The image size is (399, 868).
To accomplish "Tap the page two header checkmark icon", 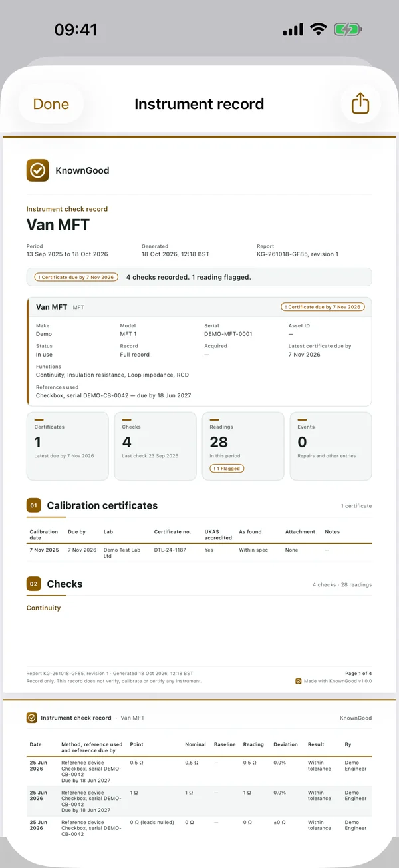I will pyautogui.click(x=31, y=718).
